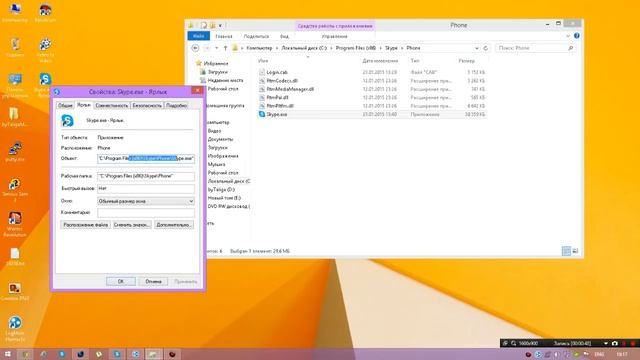
Task: Click in the Комментарий field
Action: 146,212
